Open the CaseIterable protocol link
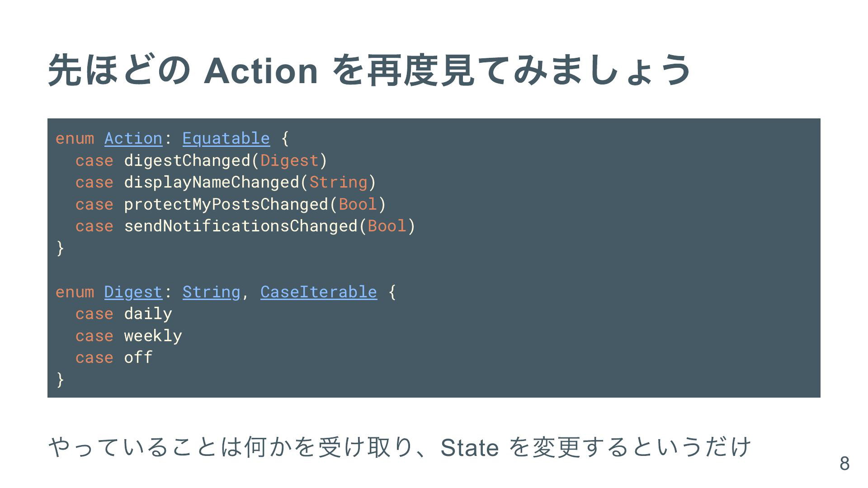 click(x=319, y=292)
